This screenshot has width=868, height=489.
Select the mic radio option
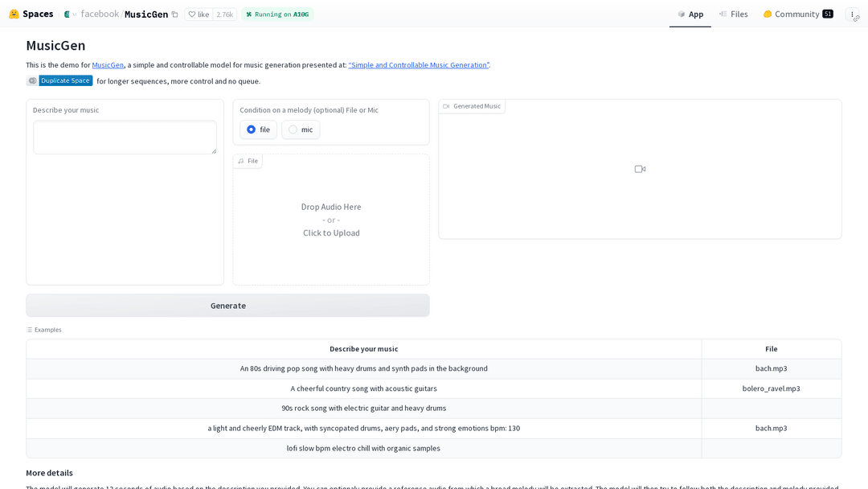point(293,129)
